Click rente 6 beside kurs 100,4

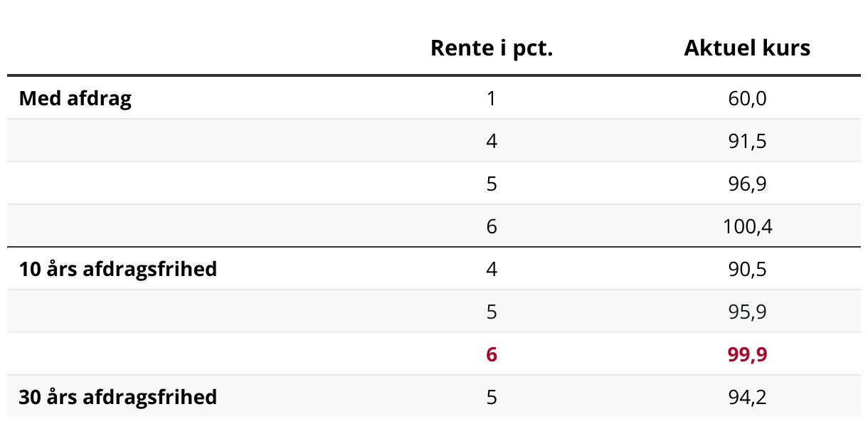(492, 226)
